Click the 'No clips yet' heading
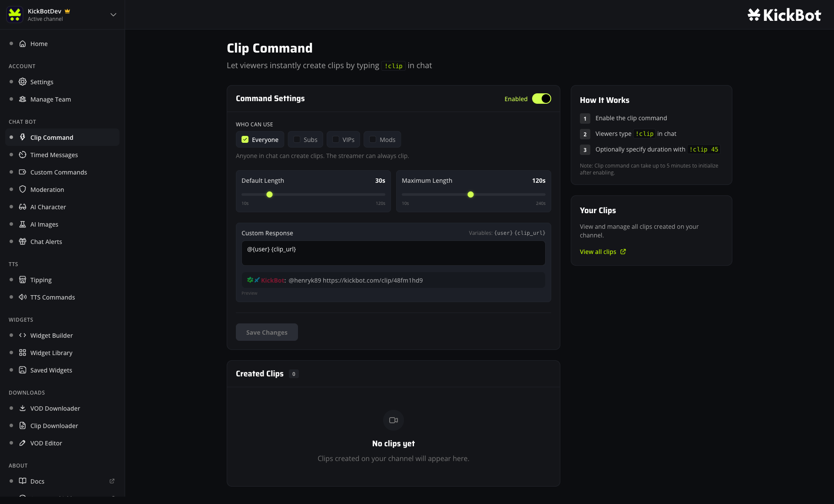The width and height of the screenshot is (834, 504). pos(394,444)
